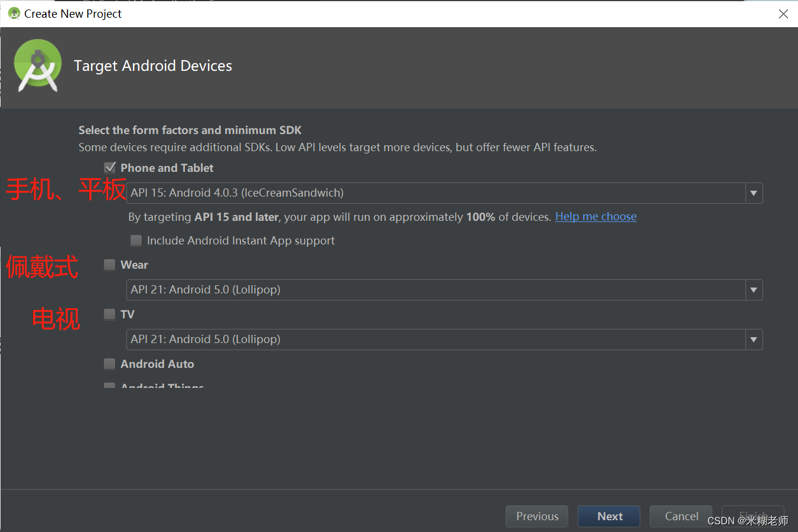Open the TV minimum SDK dropdown

point(445,340)
